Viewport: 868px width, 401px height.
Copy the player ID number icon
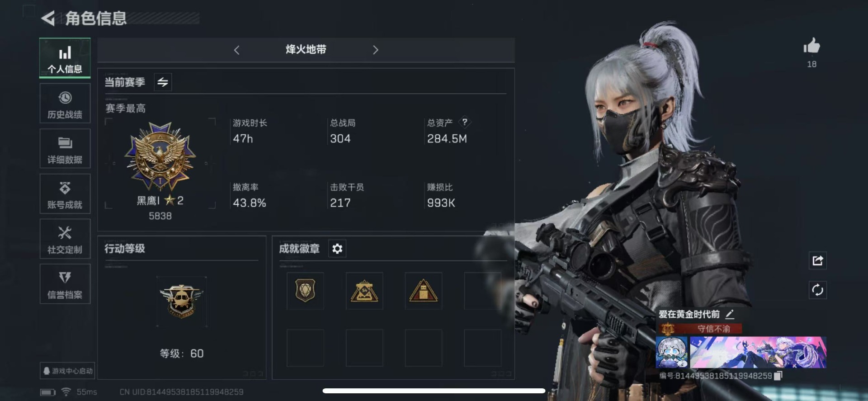tap(778, 376)
